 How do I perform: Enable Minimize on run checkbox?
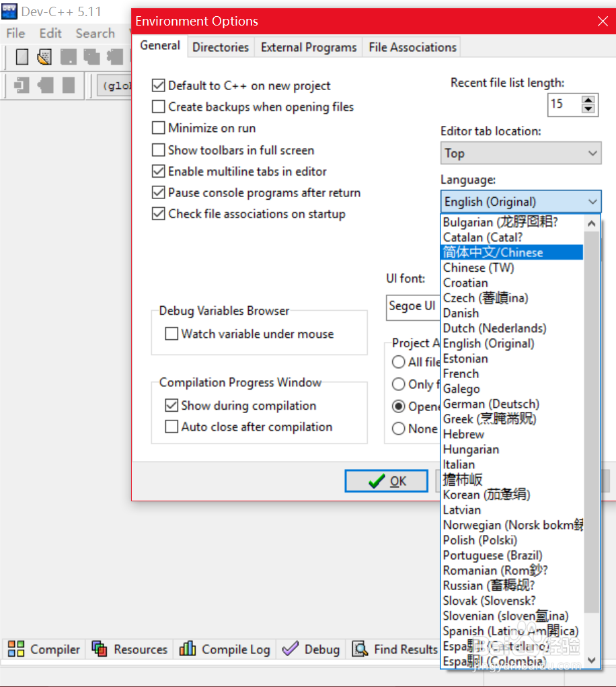point(159,128)
